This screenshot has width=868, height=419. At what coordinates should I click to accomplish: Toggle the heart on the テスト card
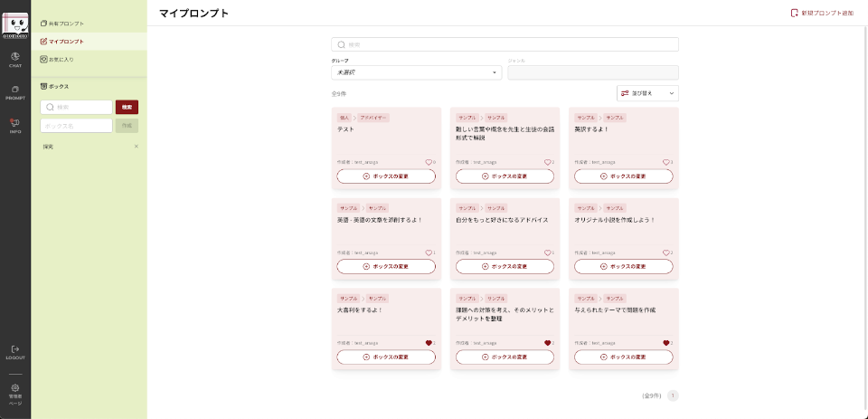tap(429, 162)
